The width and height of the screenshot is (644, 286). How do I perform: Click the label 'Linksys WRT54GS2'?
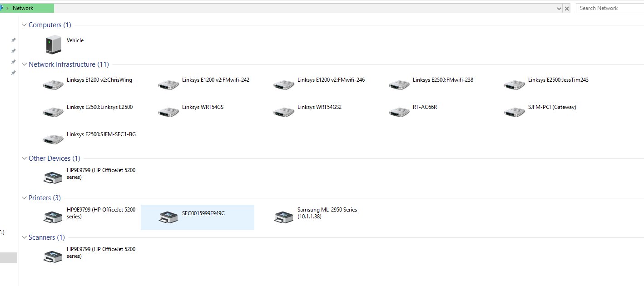click(319, 107)
